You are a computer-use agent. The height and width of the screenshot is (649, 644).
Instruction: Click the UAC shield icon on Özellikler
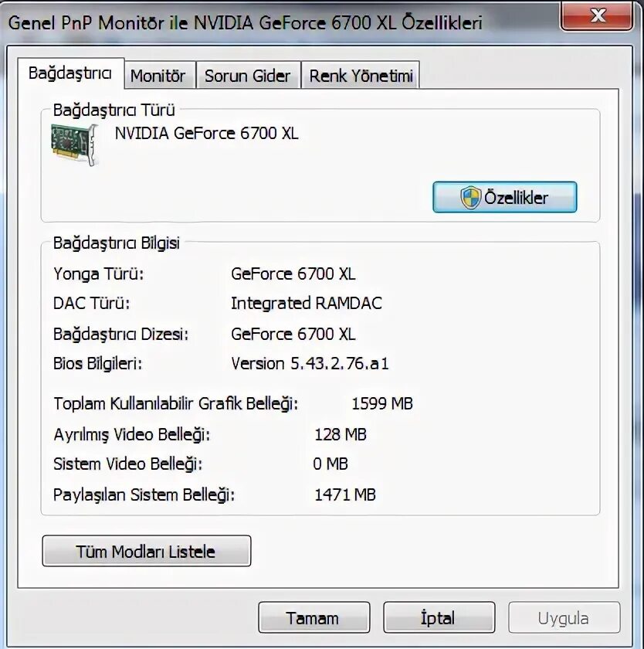point(471,198)
